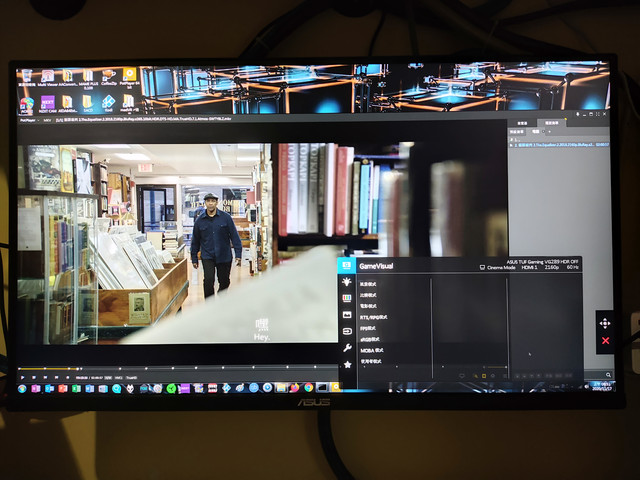Open the System Setup wrench icon
640x480 pixels.
point(347,348)
